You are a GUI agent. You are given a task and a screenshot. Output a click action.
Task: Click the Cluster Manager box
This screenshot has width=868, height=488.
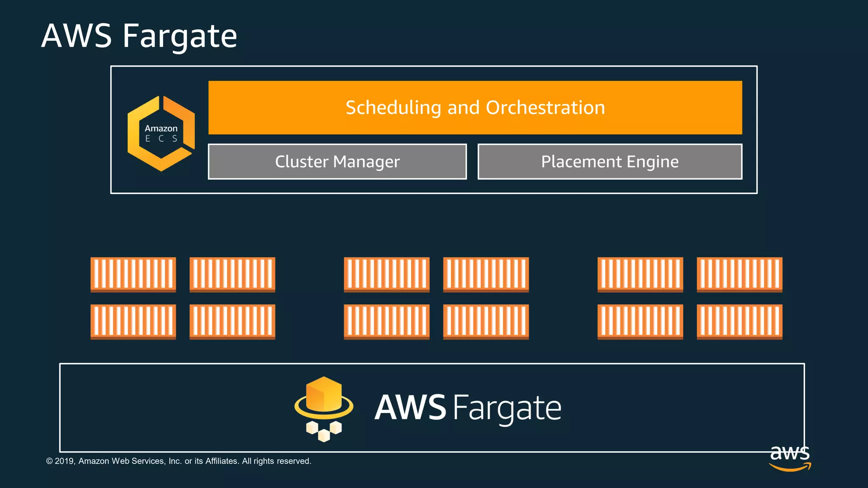pos(337,162)
